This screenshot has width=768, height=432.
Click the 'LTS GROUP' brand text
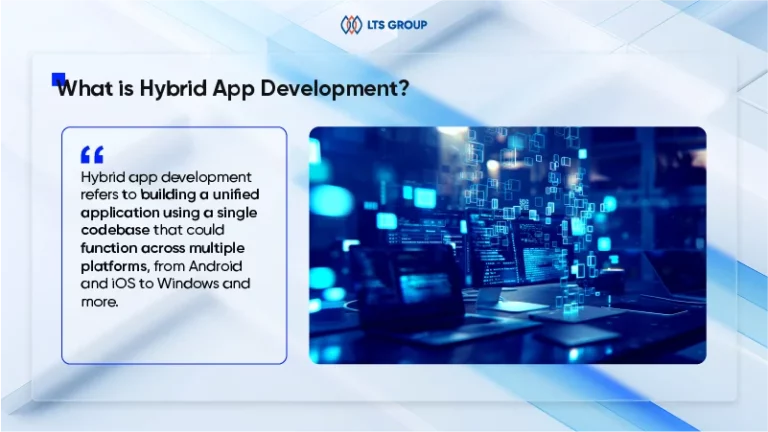coord(397,24)
